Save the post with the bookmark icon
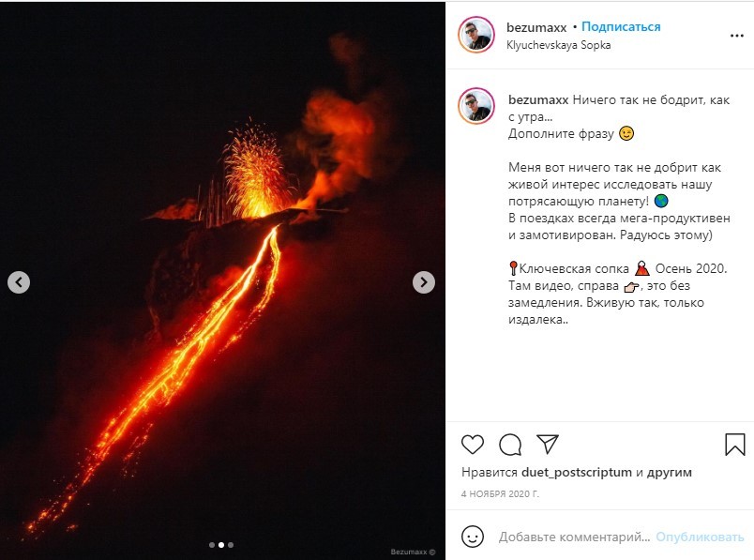 (x=734, y=444)
